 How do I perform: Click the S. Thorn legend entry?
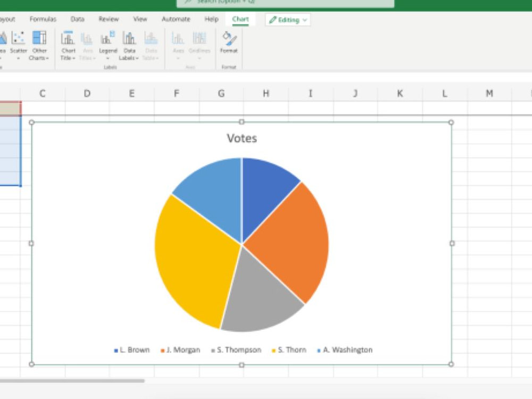(289, 350)
